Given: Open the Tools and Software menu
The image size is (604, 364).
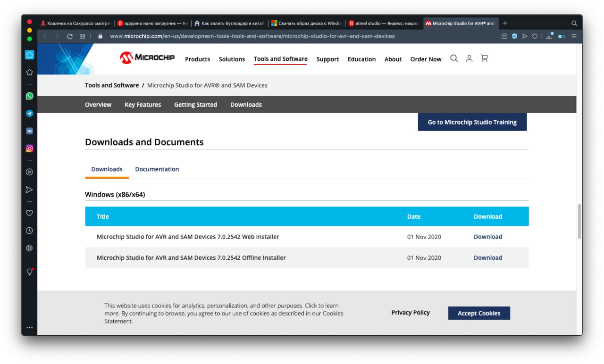Looking at the screenshot, I should click(280, 59).
